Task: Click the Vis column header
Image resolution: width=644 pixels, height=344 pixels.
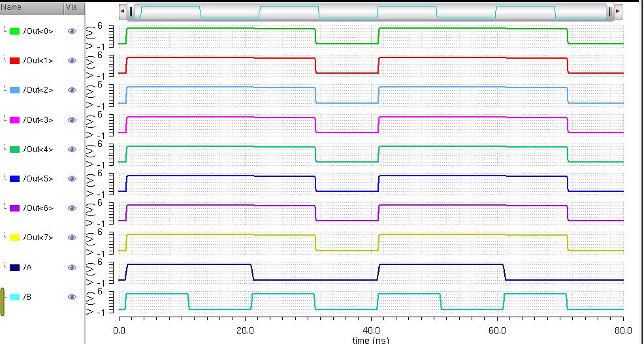Action: [x=72, y=8]
